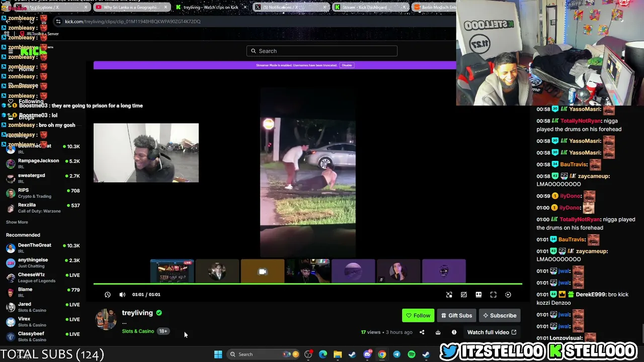This screenshot has width=644, height=362.
Task: Seek on the green clip progress bar
Action: tap(307, 284)
